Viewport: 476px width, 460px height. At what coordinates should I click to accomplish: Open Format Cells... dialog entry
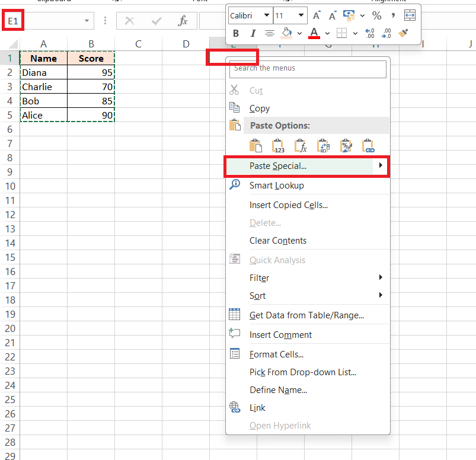click(x=308, y=354)
